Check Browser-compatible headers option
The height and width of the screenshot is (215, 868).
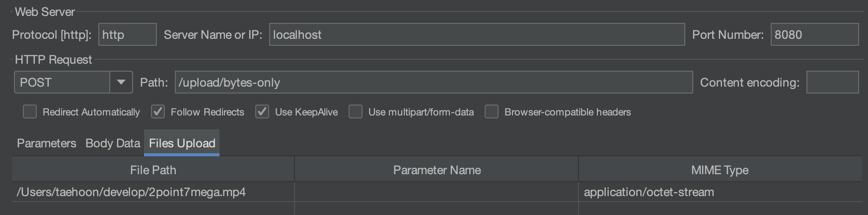[492, 112]
